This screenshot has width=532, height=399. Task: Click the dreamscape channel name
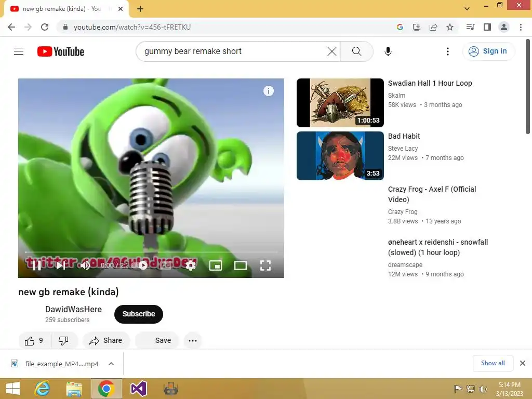[x=405, y=264]
